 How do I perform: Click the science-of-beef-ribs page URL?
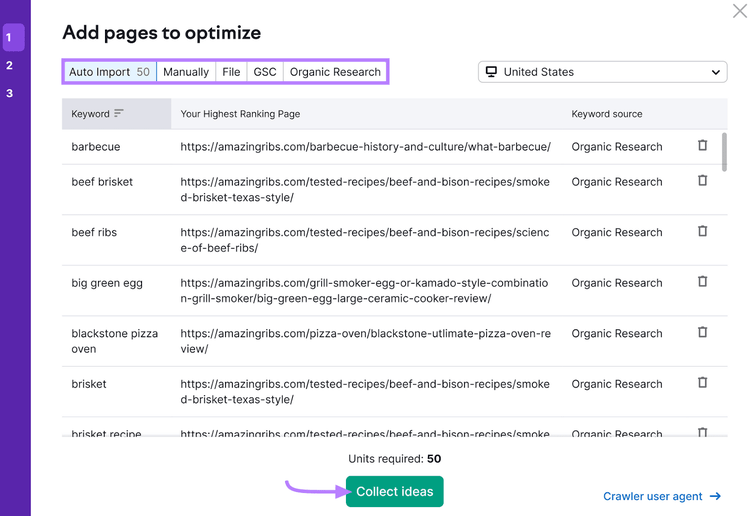pos(365,240)
